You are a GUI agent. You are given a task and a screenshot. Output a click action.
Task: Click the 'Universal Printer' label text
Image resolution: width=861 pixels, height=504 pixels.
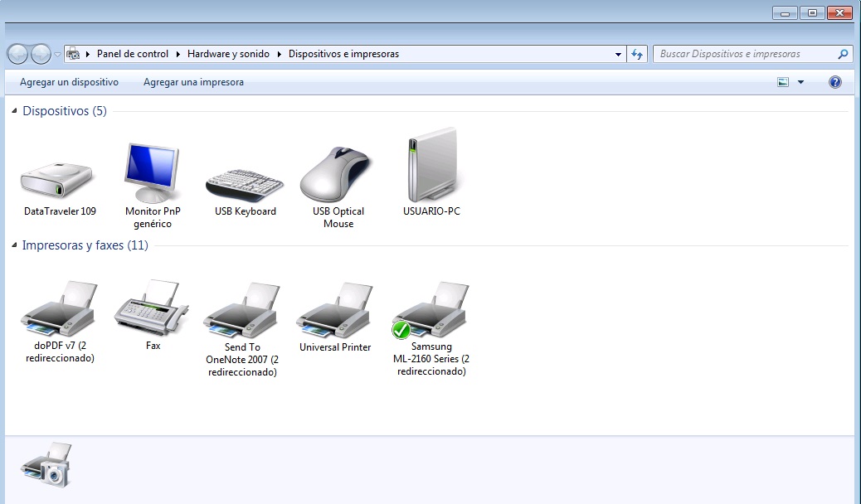pos(335,347)
